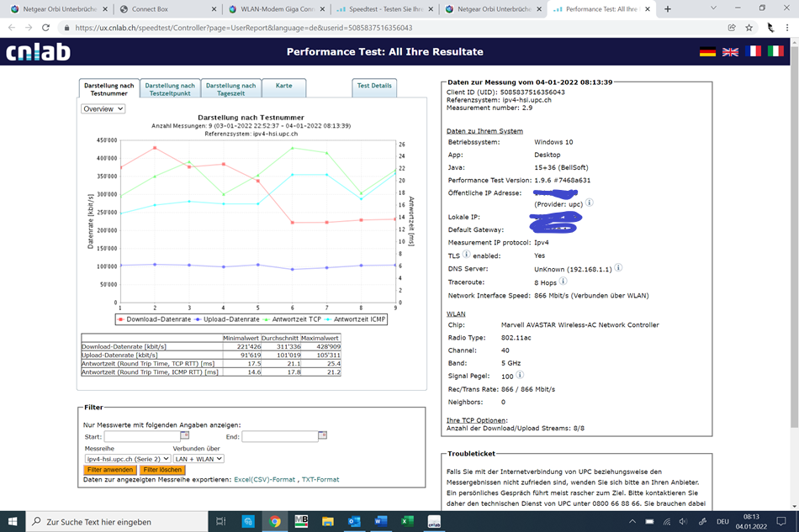Click into the Start date field

(x=141, y=436)
